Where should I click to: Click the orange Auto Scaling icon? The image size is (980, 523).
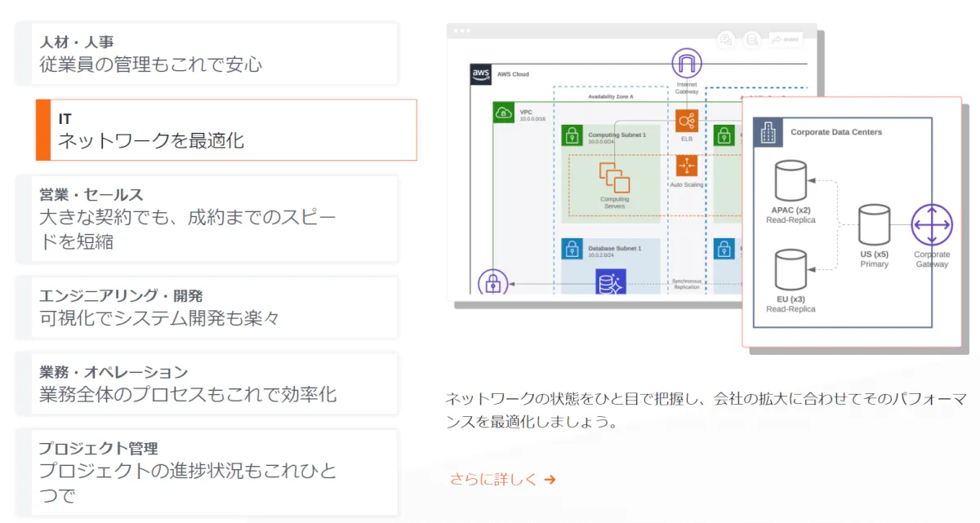point(687,166)
